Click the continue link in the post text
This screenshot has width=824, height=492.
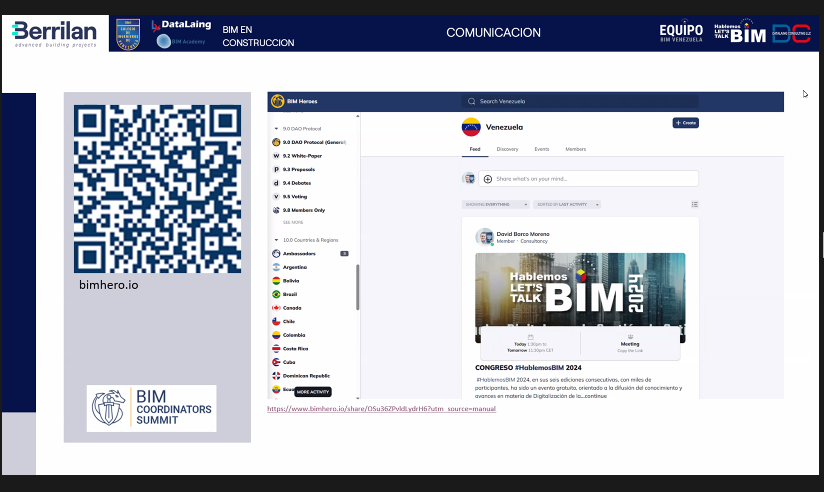click(x=595, y=396)
